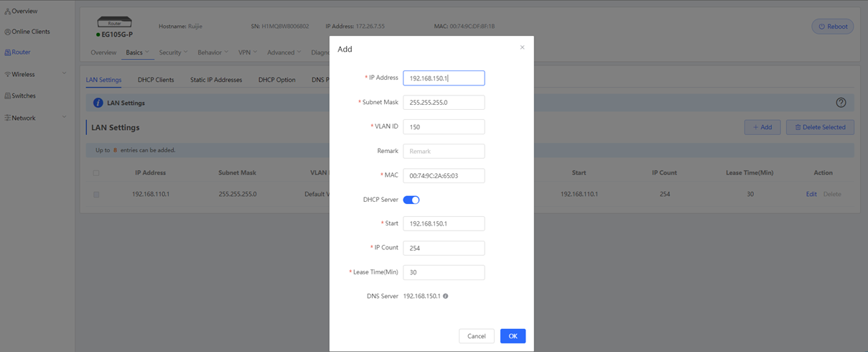
Task: Click the + Add button
Action: [x=762, y=127]
